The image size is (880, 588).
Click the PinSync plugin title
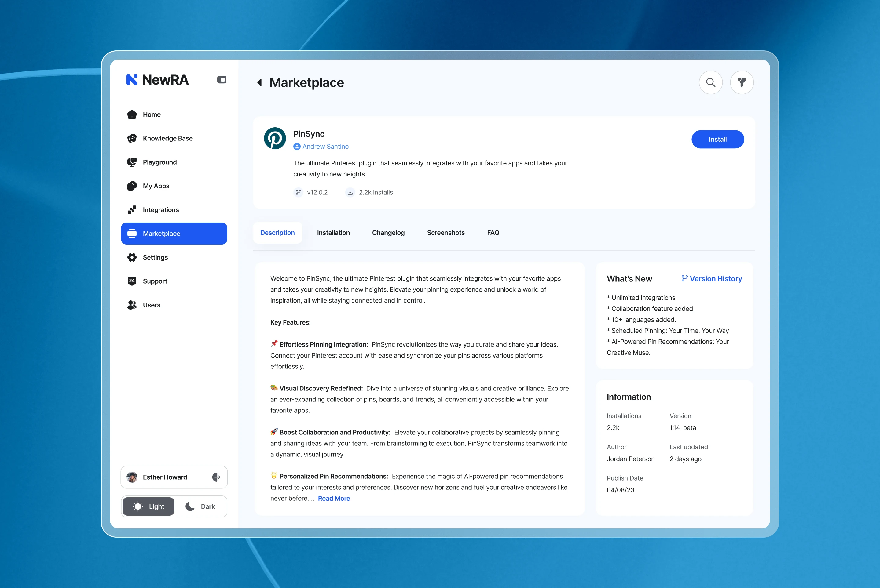coord(309,134)
